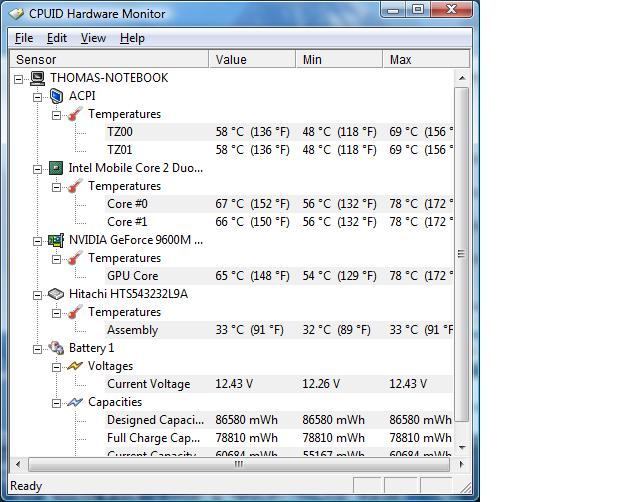Click the vertical scrollbar up arrow

pos(462,78)
